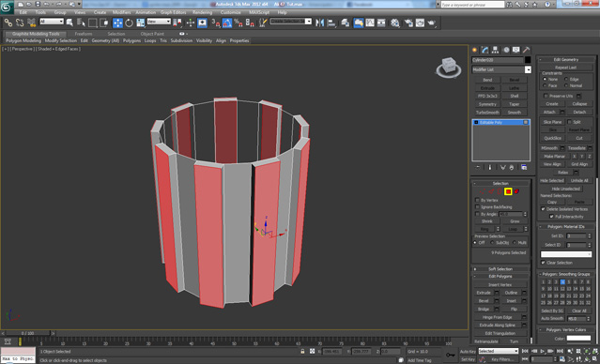The width and height of the screenshot is (600, 364).
Task: Switch to the Freeform ribbon tab
Action: (x=84, y=34)
